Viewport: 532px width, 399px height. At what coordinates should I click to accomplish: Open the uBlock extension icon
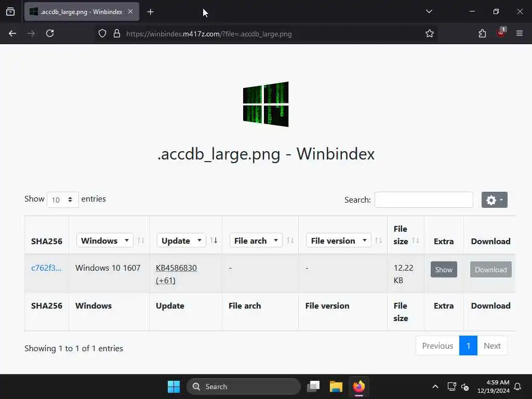(x=501, y=33)
